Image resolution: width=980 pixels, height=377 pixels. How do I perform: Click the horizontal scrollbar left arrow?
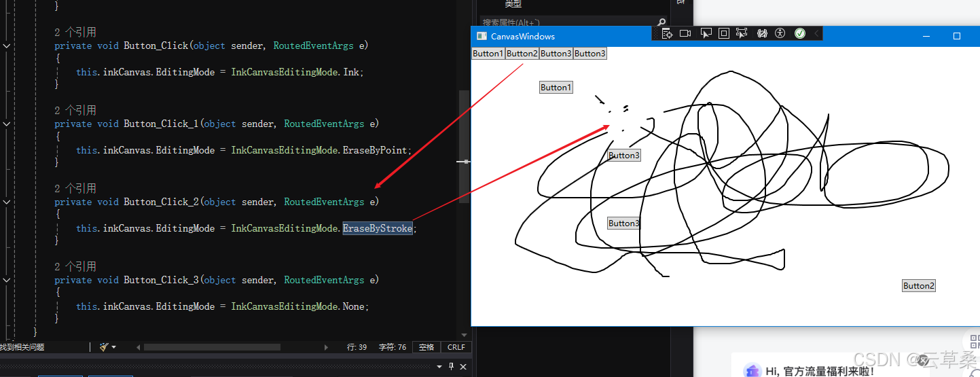point(139,347)
